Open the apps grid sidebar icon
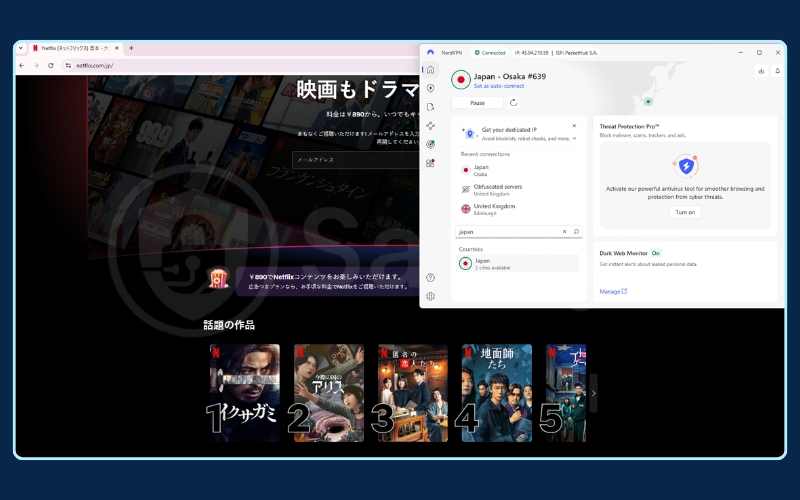800x500 pixels. (x=431, y=163)
